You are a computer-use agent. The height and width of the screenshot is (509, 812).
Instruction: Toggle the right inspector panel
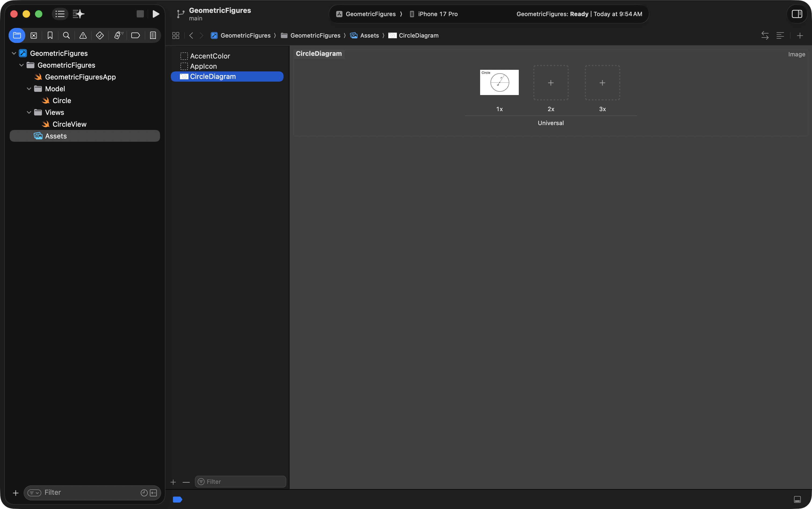pos(796,14)
